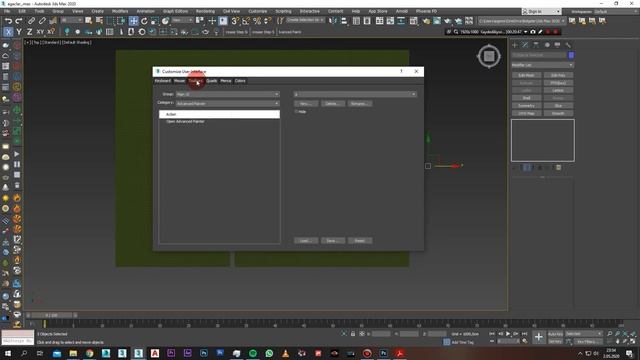Open the Hierarchy command panel tab
The image size is (640, 360).
[536, 45]
